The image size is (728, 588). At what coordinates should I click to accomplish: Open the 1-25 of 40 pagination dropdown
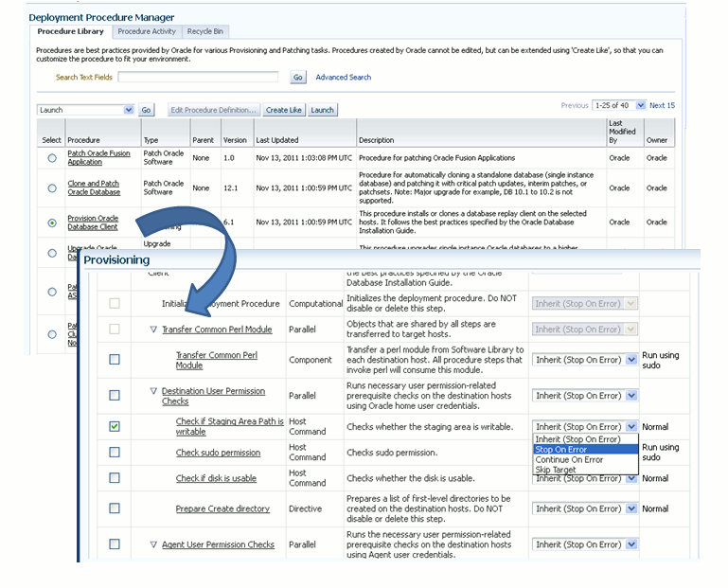point(619,105)
